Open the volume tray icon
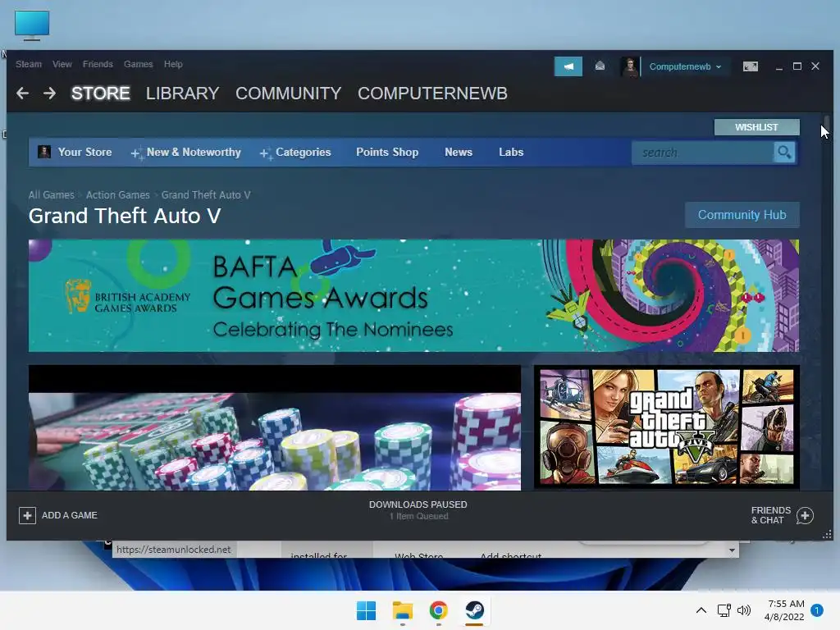840x630 pixels. [x=743, y=610]
